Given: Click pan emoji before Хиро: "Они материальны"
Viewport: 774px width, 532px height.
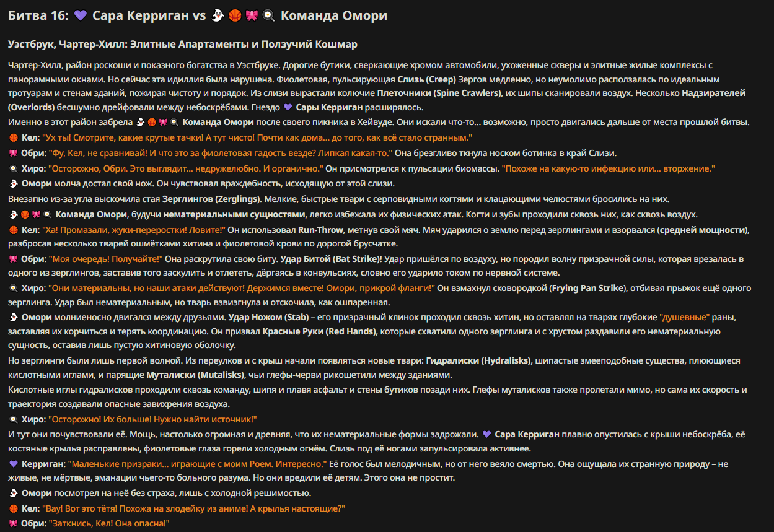Looking at the screenshot, I should click(14, 289).
